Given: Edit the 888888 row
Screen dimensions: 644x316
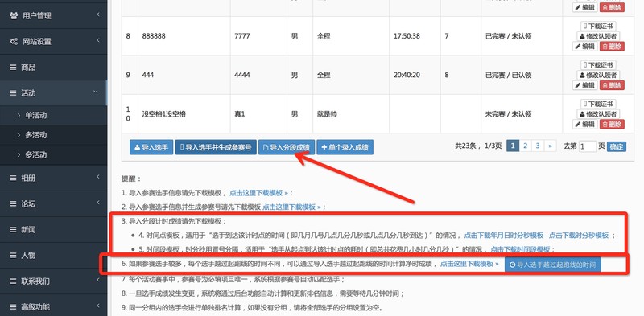Looking at the screenshot, I should click(585, 47).
